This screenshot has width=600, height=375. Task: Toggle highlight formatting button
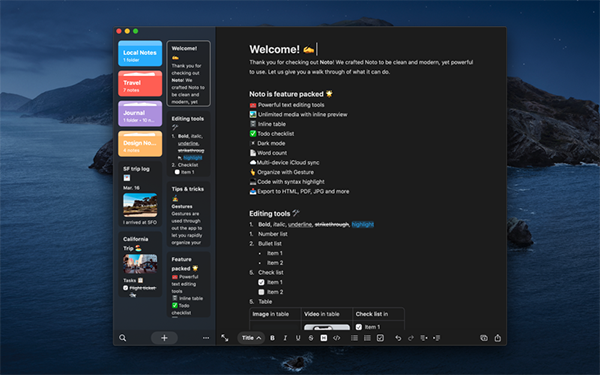[324, 338]
